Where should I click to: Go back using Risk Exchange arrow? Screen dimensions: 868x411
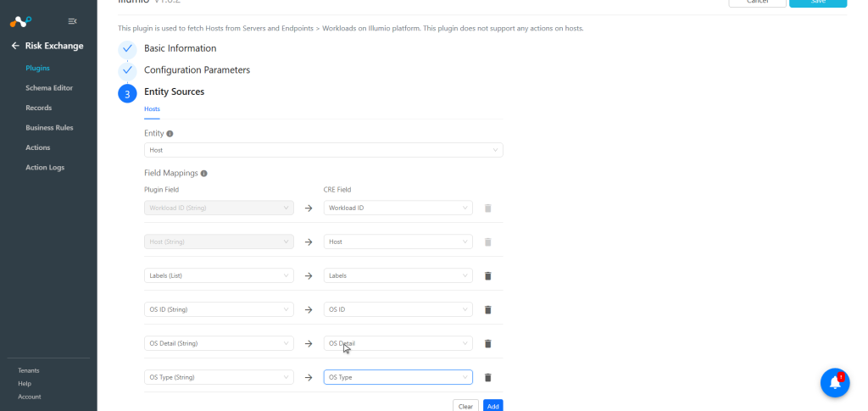click(15, 46)
